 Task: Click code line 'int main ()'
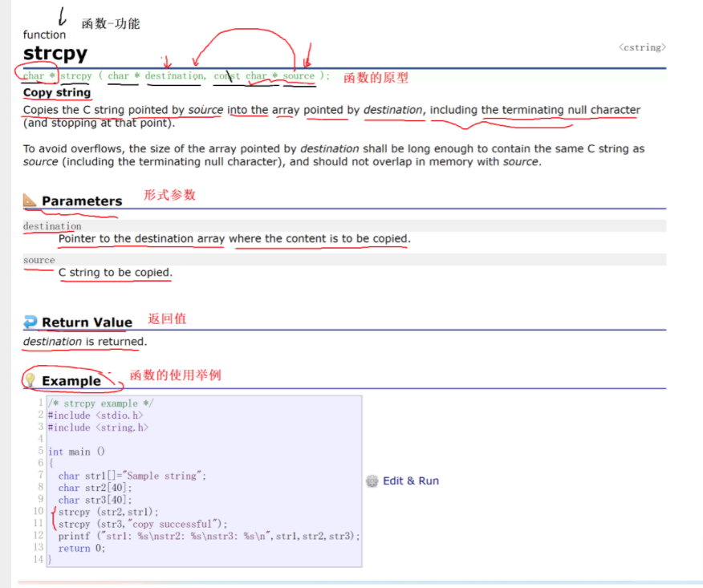pyautogui.click(x=76, y=452)
